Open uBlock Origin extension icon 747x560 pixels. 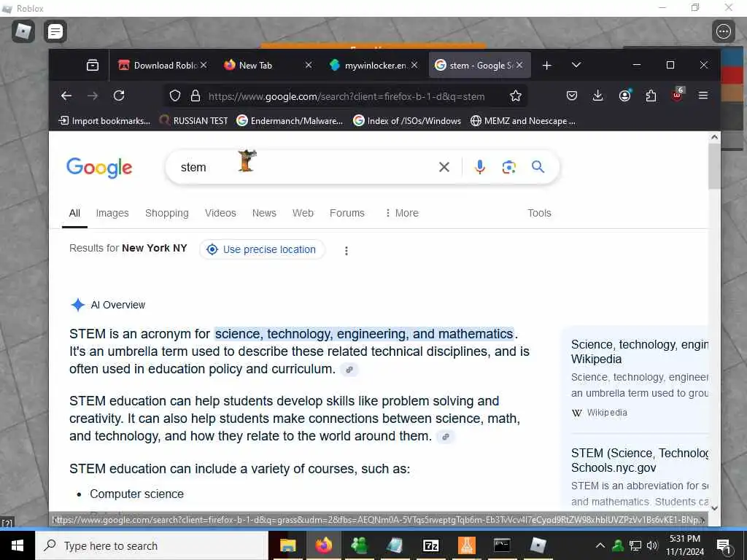click(x=677, y=95)
